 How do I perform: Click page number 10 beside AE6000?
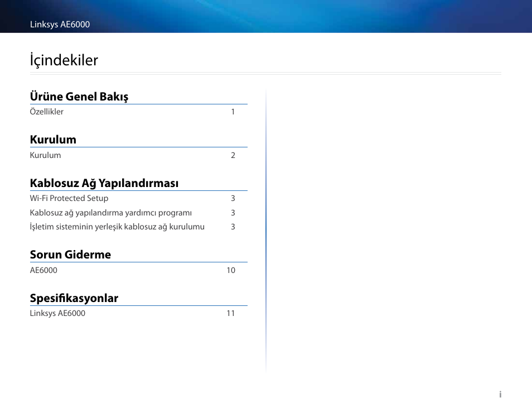[x=231, y=270]
